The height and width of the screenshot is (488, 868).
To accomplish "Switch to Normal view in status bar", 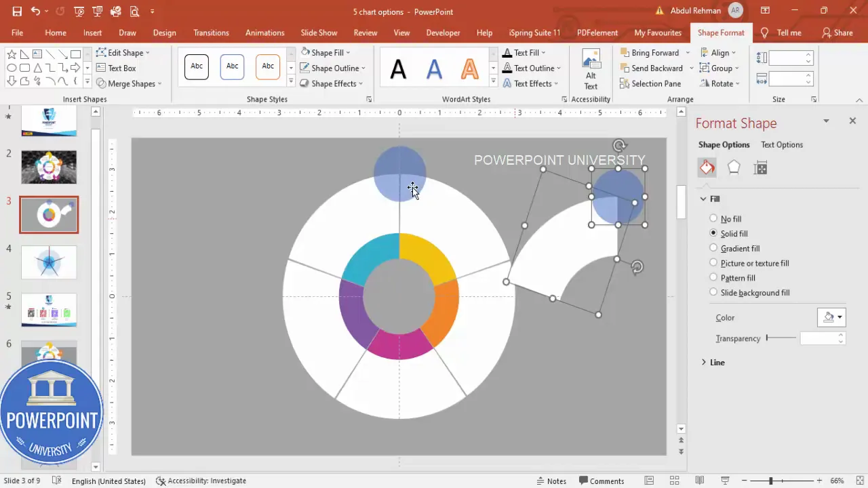I will pyautogui.click(x=650, y=481).
